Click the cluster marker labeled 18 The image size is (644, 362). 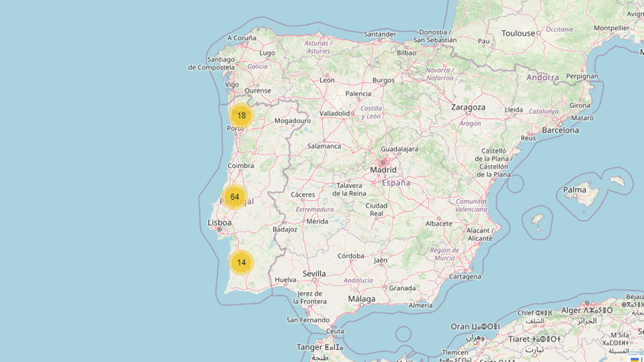click(x=241, y=115)
